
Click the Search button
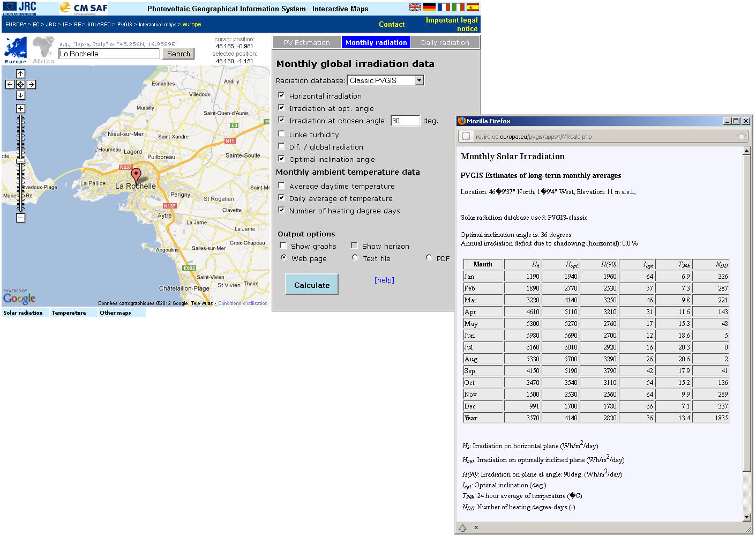[x=178, y=54]
